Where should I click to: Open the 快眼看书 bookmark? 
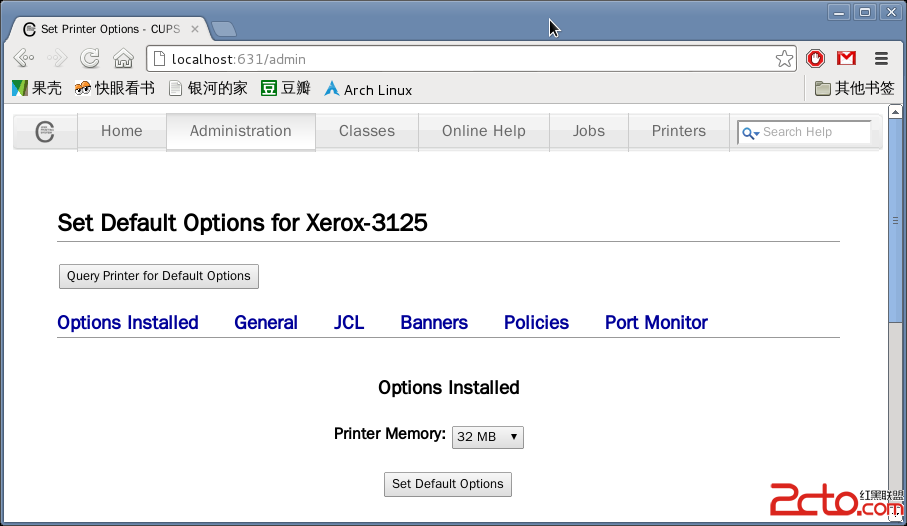[x=115, y=89]
